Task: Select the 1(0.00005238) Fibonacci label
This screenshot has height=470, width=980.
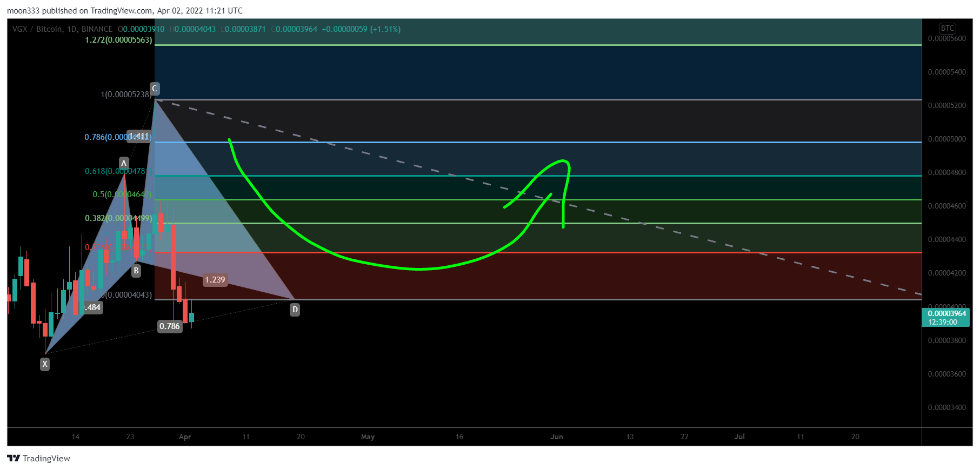Action: click(126, 95)
